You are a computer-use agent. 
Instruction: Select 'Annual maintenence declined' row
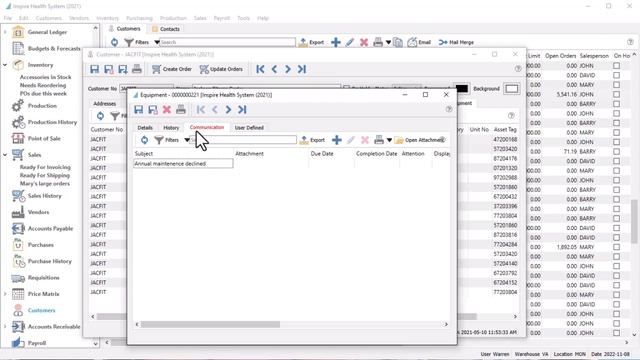tap(183, 163)
